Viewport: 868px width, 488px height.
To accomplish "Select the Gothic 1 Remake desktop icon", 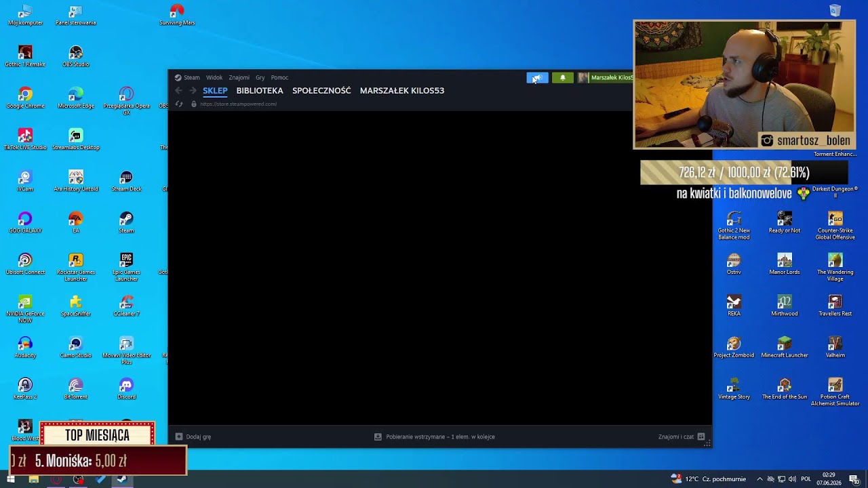I will click(x=25, y=57).
